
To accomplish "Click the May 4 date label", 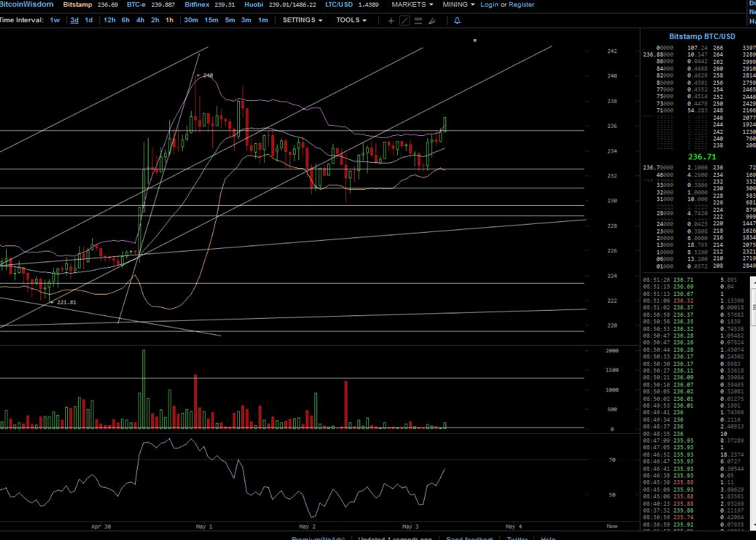I will (513, 527).
